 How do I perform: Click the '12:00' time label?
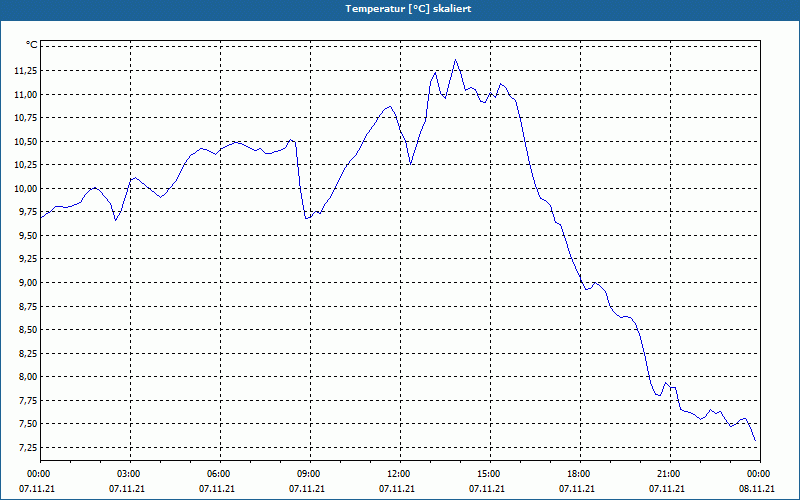[397, 474]
